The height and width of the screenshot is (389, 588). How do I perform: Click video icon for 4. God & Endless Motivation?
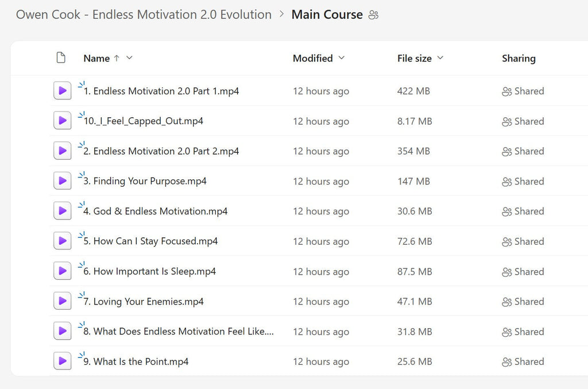[62, 211]
